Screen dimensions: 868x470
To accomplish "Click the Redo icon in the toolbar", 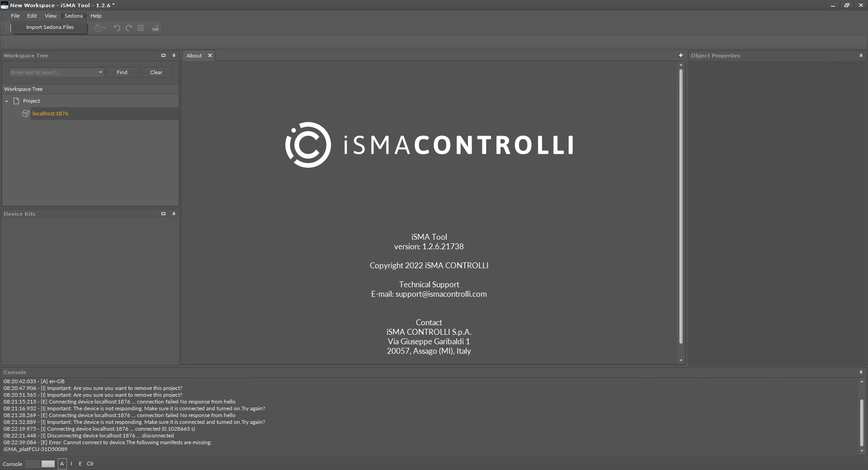I will [129, 28].
